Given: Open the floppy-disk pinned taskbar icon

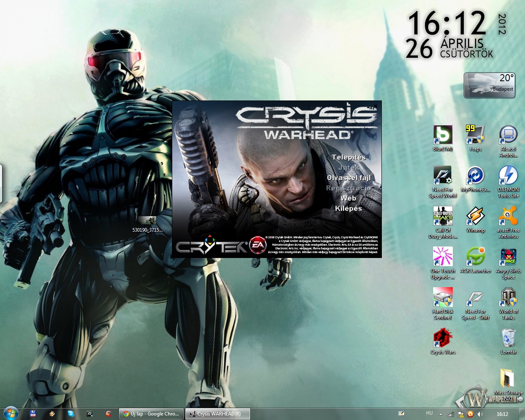Looking at the screenshot, I should point(33,414).
